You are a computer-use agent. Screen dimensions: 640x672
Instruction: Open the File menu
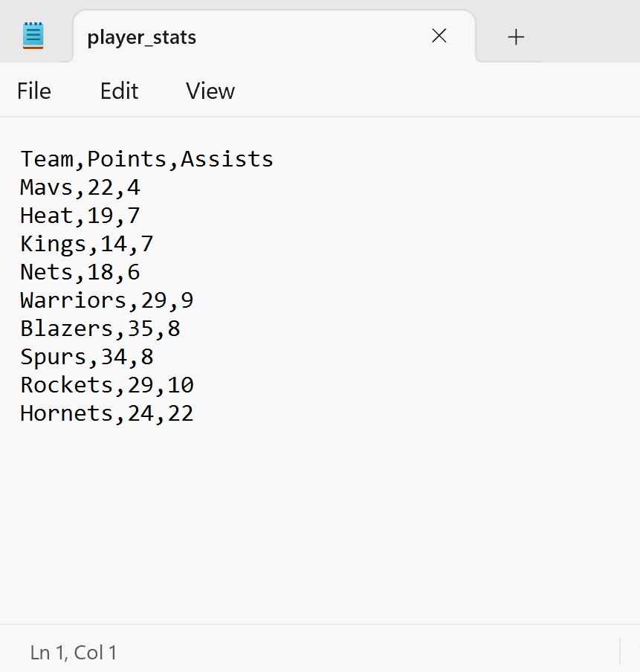click(34, 91)
